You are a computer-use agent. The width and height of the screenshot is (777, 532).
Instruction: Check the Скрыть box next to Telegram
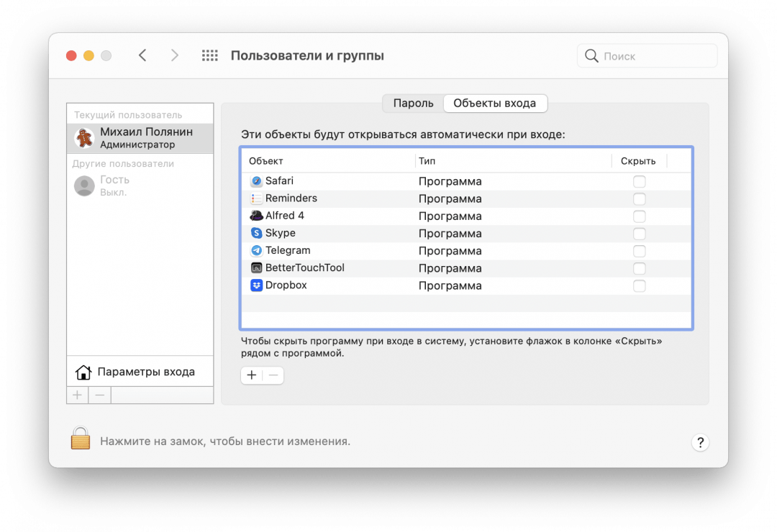(x=639, y=250)
